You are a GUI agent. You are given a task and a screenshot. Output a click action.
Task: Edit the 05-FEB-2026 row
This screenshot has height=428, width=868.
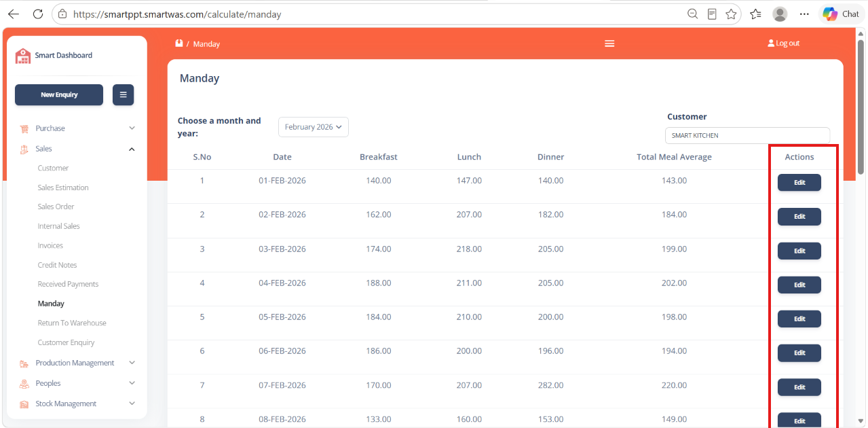[799, 319]
